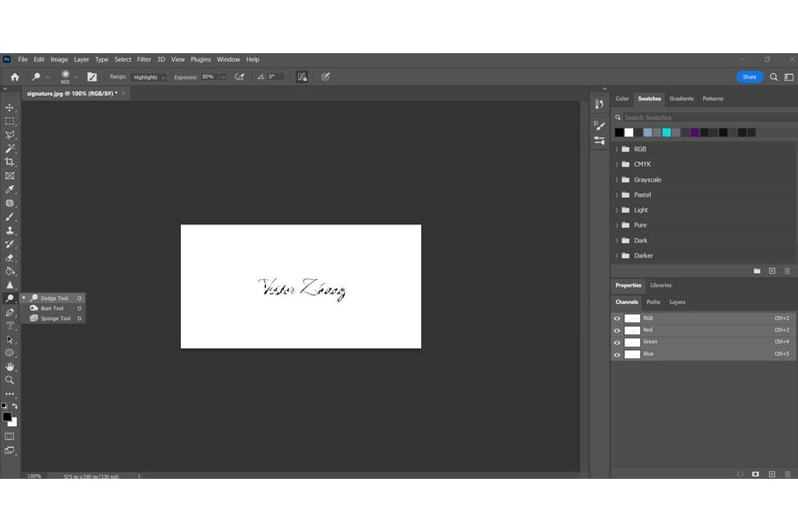Screen dimensions: 798x532
Task: Expand the Dark swatch group
Action: click(x=617, y=240)
